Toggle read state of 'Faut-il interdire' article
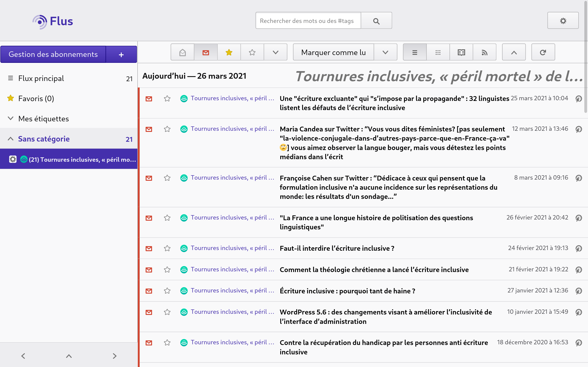 coord(149,248)
